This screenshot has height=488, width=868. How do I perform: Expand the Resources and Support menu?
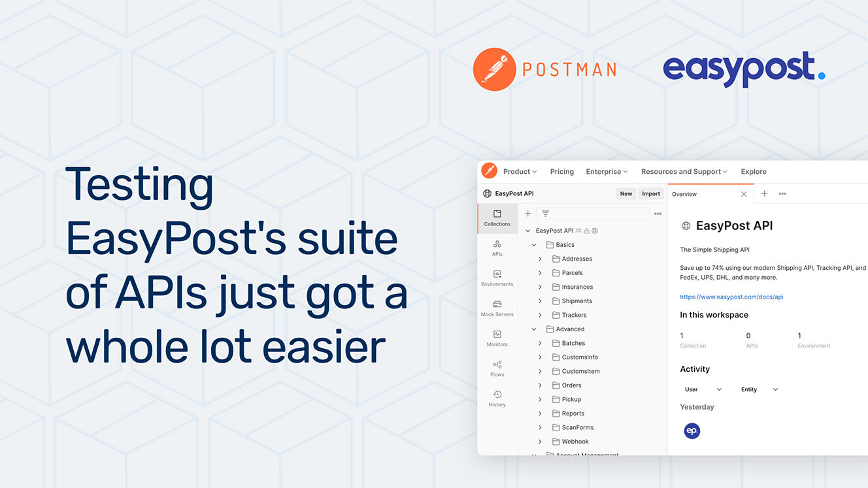coord(684,172)
